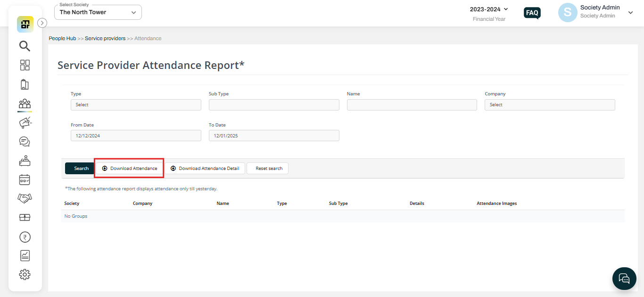Viewport: 644px width, 297px height.
Task: Navigate to Service providers via breadcrumb
Action: click(x=105, y=38)
